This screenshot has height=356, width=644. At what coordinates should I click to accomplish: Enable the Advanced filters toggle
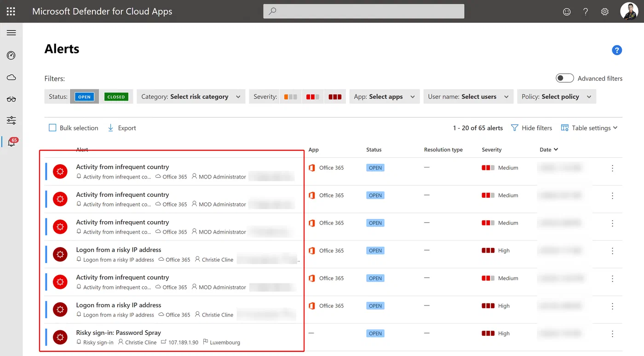pos(564,78)
